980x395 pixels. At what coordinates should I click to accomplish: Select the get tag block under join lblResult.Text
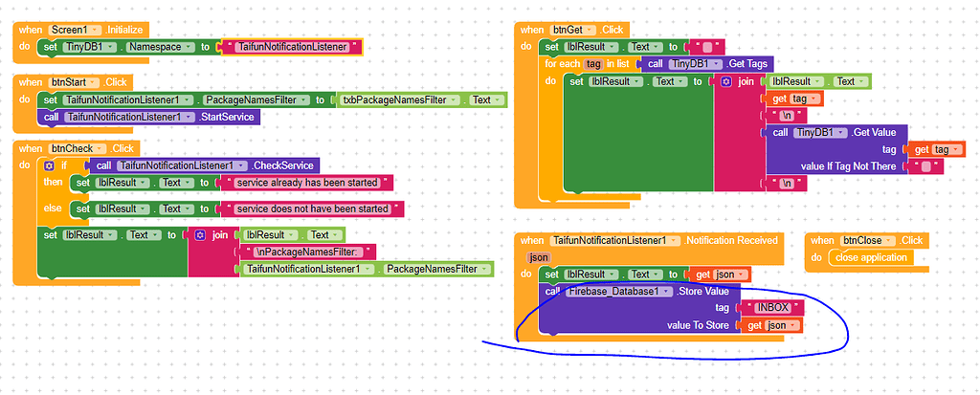pyautogui.click(x=792, y=99)
